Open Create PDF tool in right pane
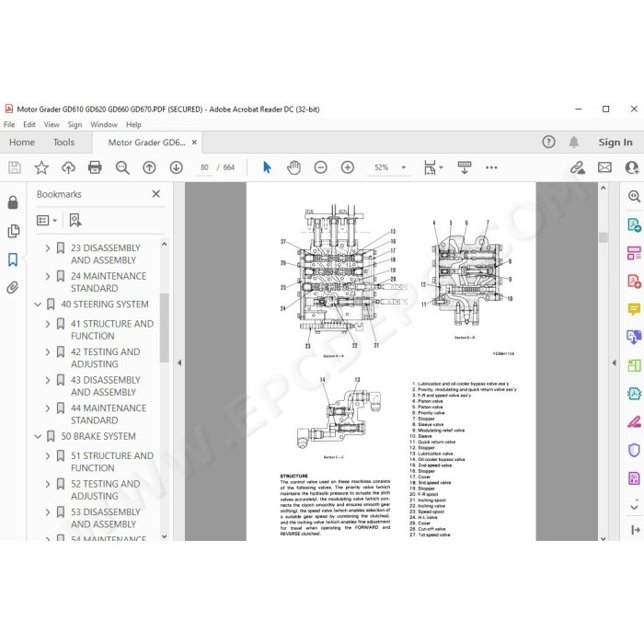 point(634,282)
